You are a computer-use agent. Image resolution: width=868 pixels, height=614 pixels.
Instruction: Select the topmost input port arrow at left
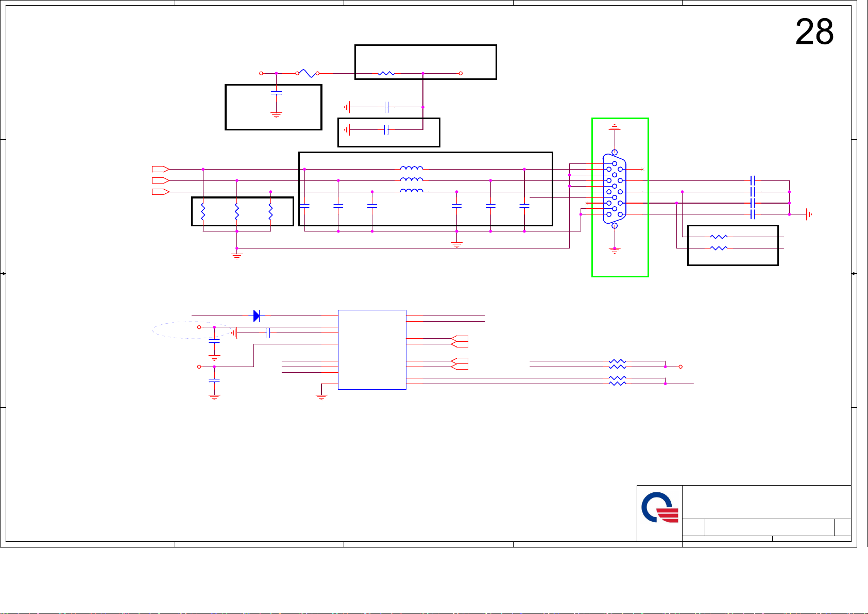point(161,169)
